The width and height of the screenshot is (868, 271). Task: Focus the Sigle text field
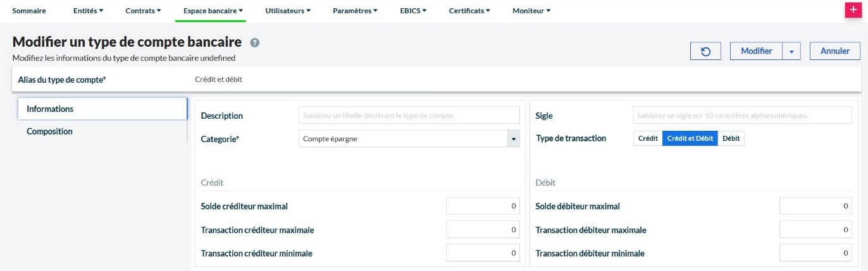(741, 116)
